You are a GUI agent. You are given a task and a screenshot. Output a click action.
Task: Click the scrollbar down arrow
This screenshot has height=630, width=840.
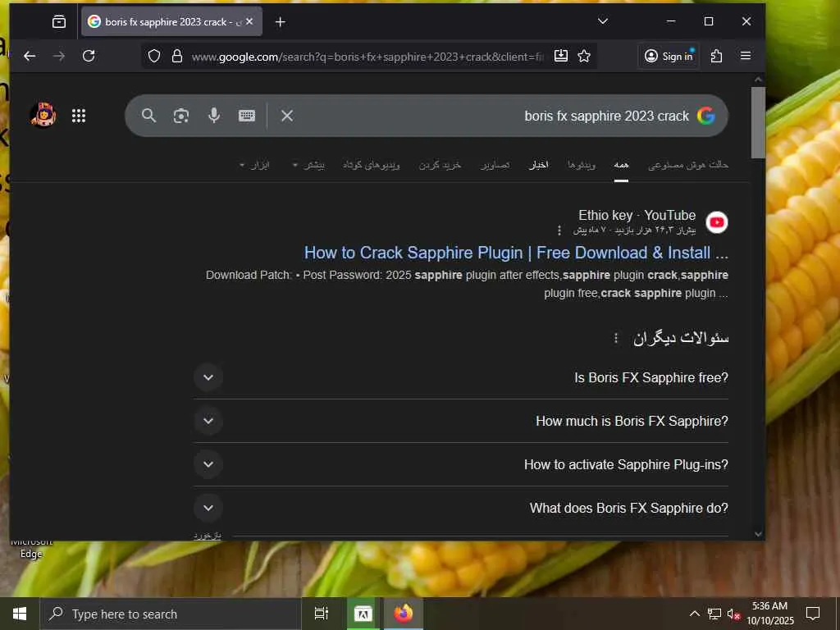(x=757, y=533)
